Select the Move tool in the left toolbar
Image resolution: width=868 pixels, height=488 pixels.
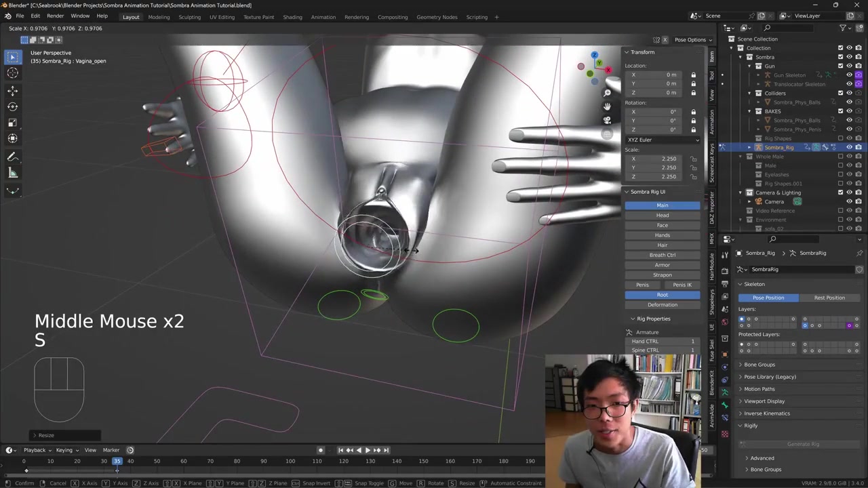pos(12,90)
